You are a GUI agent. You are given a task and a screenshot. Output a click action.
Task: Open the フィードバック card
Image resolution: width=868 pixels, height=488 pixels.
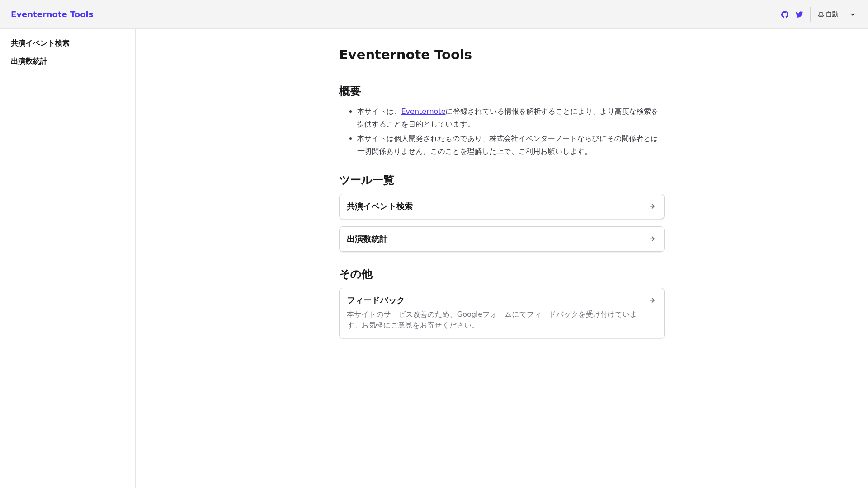pyautogui.click(x=502, y=313)
